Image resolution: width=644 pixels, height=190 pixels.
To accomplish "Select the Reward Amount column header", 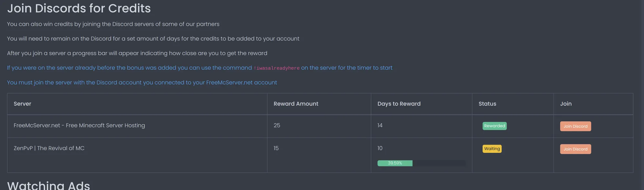I will pyautogui.click(x=296, y=104).
